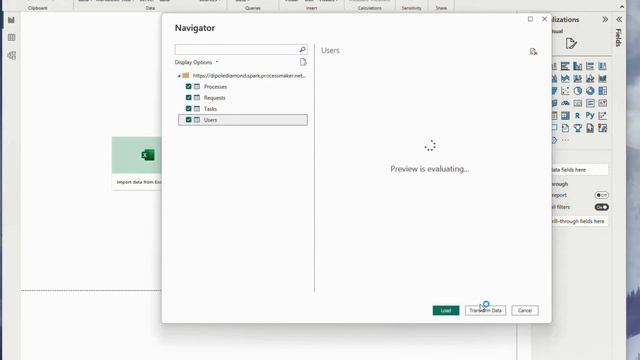Select the Clustered bar chart visual
The width and height of the screenshot is (640, 360).
pos(565,66)
